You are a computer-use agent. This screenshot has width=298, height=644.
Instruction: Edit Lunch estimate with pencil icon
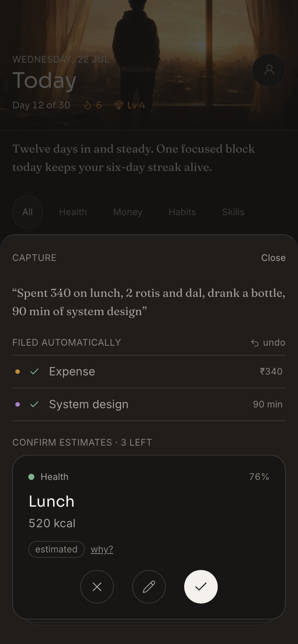pyautogui.click(x=149, y=587)
